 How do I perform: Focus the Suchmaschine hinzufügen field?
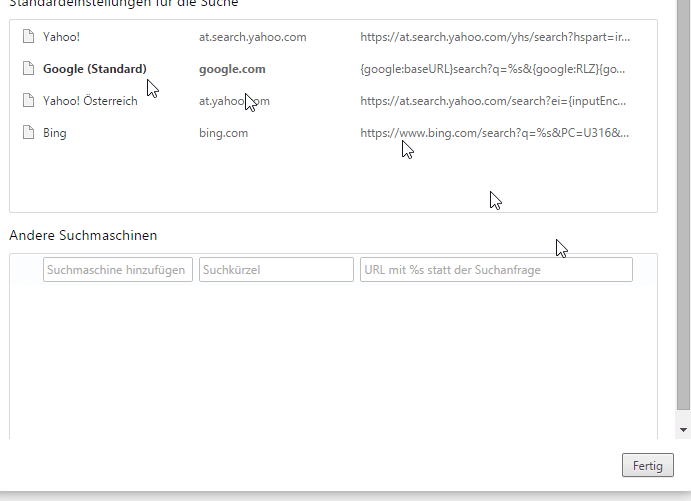pyautogui.click(x=118, y=270)
